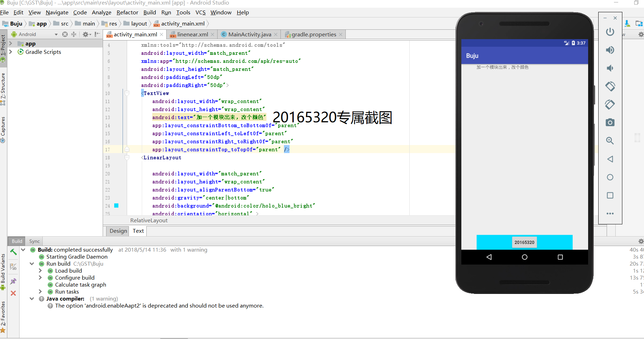
Task: Open the Project panel gear dropdown
Action: [87, 34]
